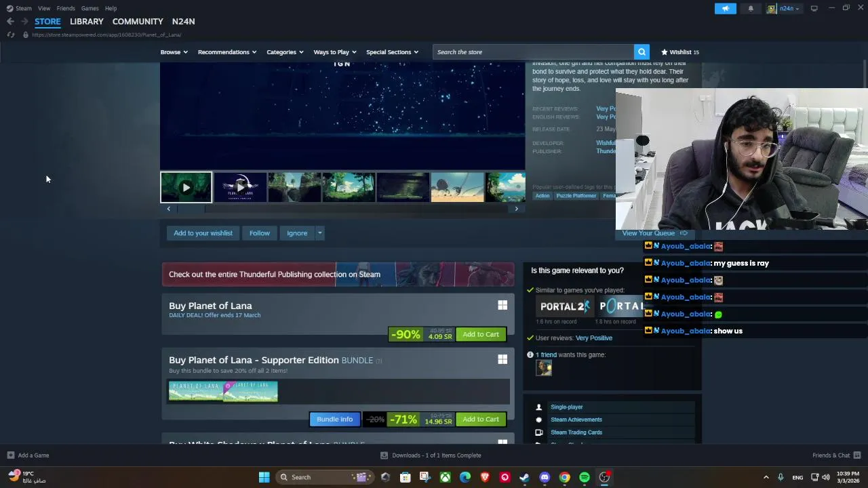
Task: Open the Categories dropdown
Action: click(285, 52)
